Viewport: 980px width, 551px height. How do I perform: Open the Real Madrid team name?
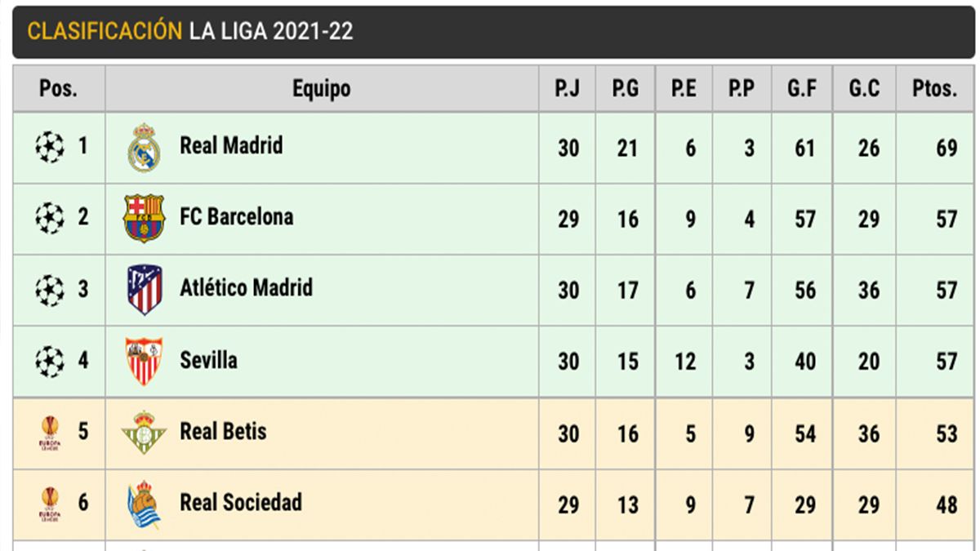[x=231, y=146]
